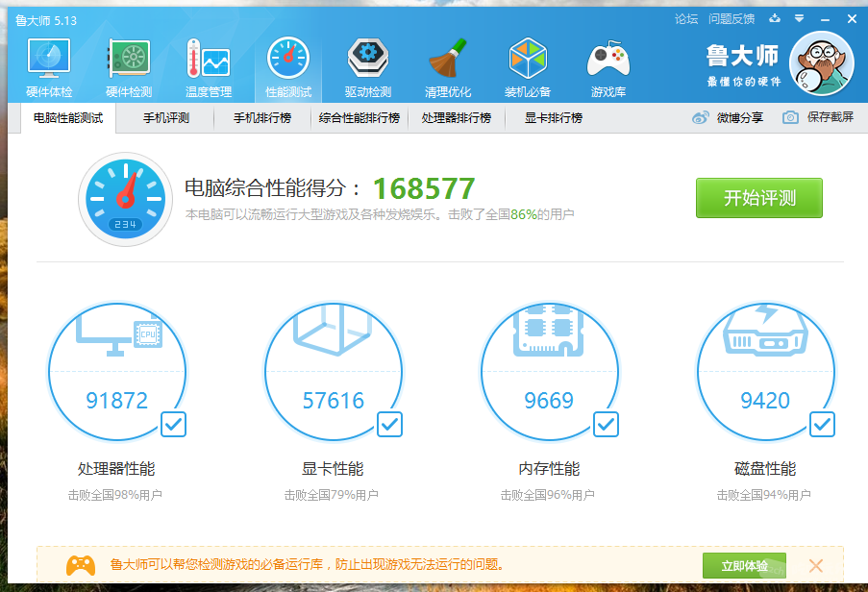Switch to 显卡排行榜 tab
Image resolution: width=868 pixels, height=592 pixels.
(x=554, y=118)
